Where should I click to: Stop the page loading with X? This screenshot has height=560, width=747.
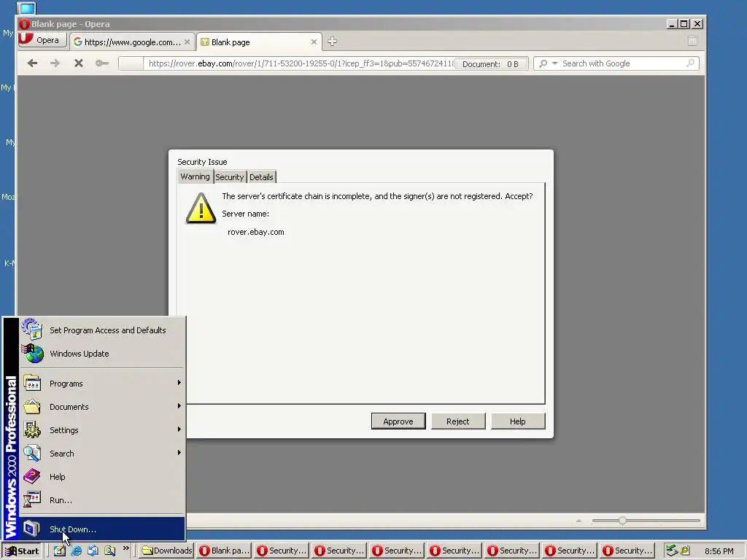tap(79, 63)
